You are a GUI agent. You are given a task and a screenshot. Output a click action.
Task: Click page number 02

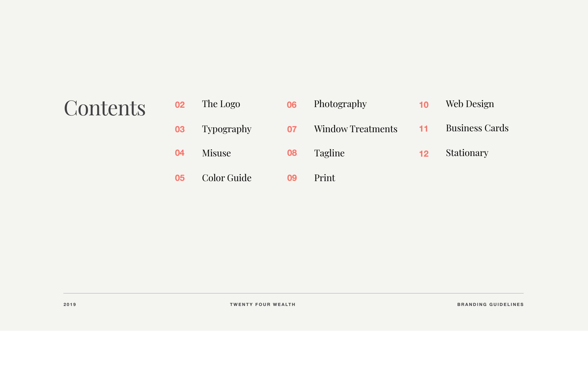[x=180, y=105]
